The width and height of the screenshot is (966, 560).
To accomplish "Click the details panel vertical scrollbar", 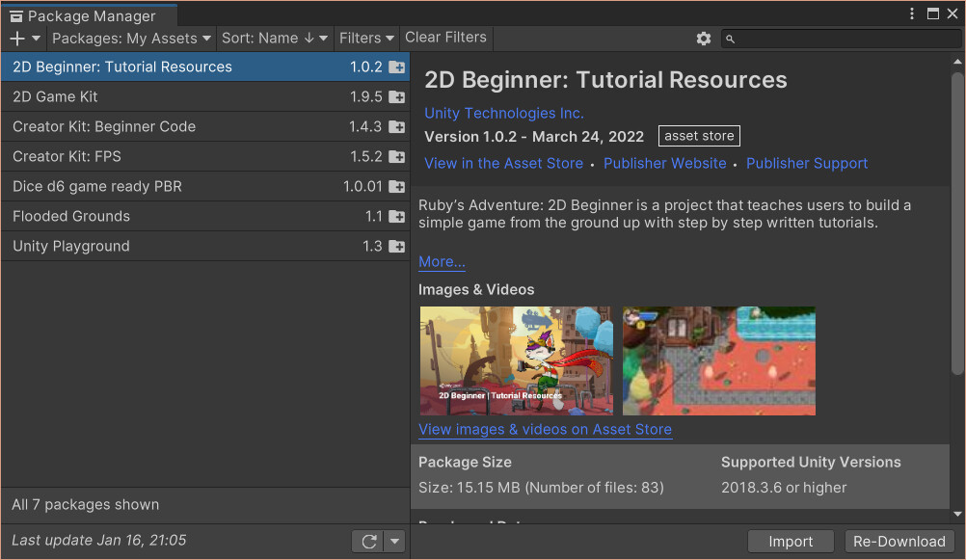I will tap(957, 223).
